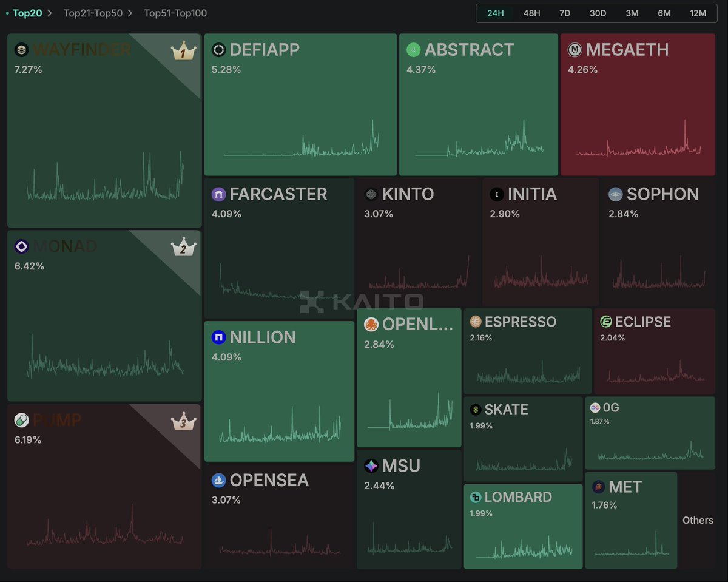Screen dimensions: 728x582
Task: Click the Monad project logo icon
Action: [22, 246]
